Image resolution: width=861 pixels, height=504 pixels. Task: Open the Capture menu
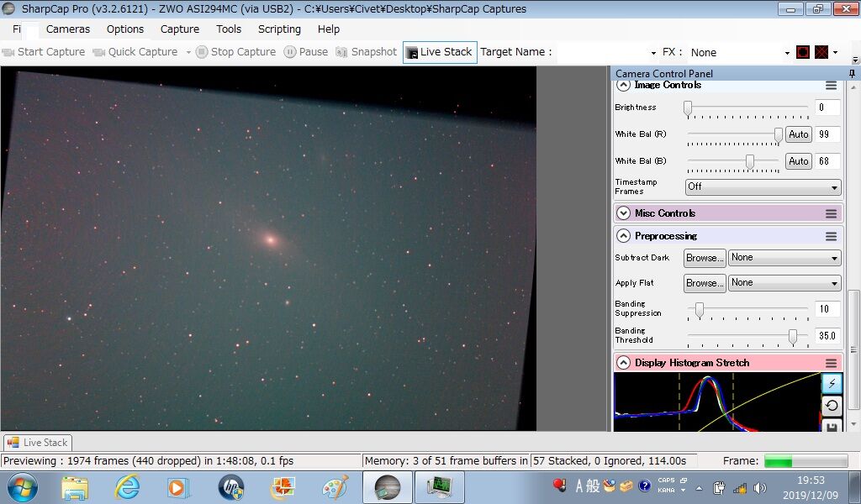180,29
